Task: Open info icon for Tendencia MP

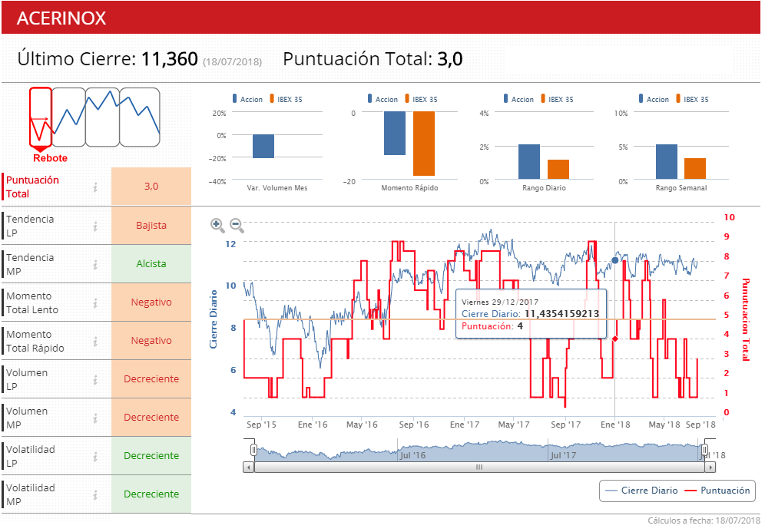Action: click(95, 265)
